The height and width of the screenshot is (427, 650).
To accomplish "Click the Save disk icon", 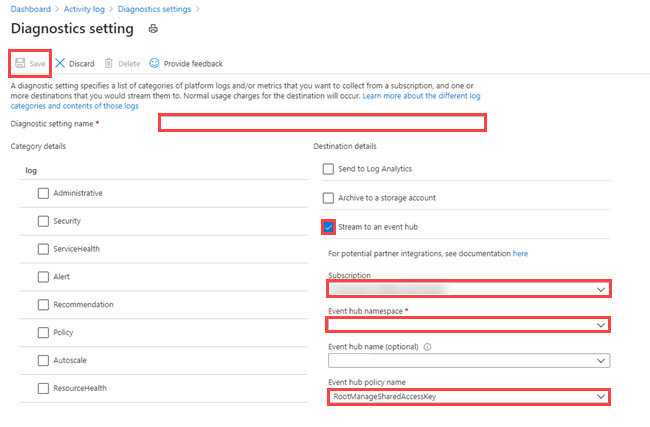I will 20,64.
